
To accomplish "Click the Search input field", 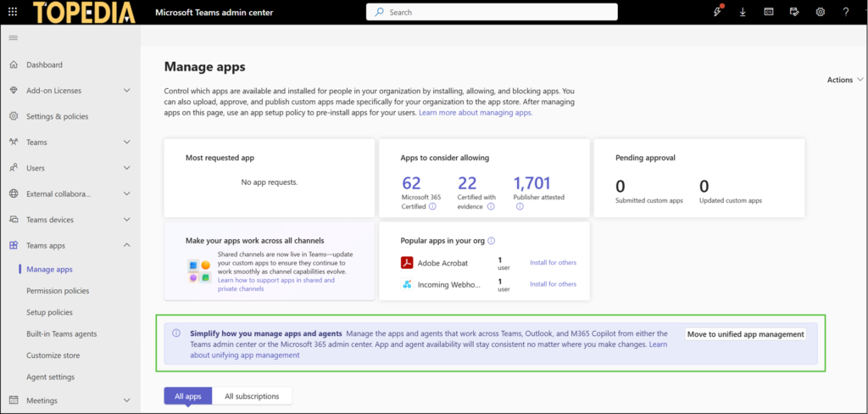I will tap(492, 12).
